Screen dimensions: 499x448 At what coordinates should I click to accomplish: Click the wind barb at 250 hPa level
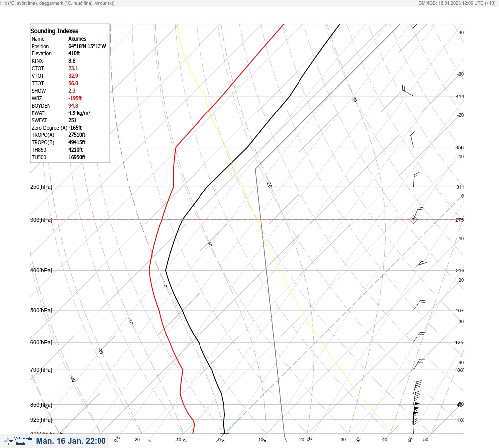tap(416, 180)
